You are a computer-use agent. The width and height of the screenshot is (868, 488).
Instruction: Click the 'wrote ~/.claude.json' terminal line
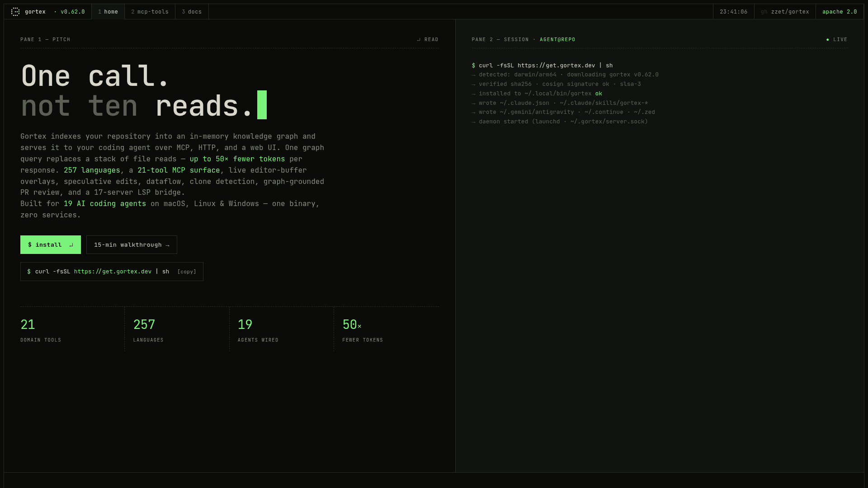pos(560,103)
